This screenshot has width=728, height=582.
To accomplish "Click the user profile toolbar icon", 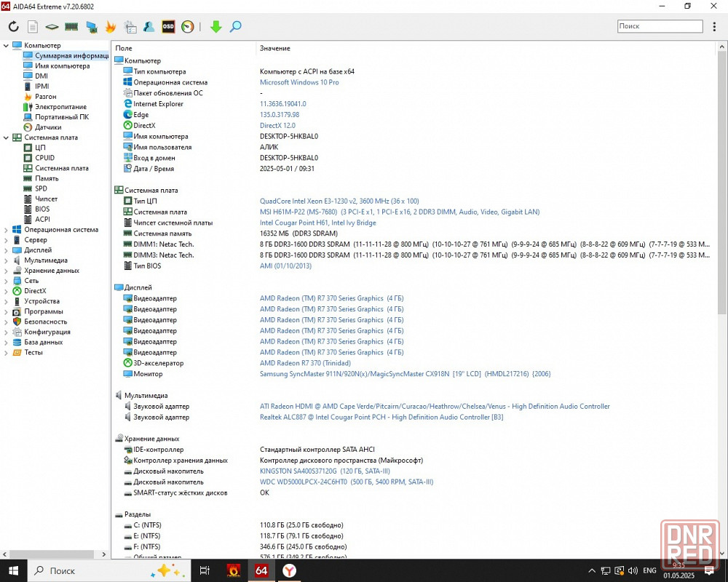I will [149, 26].
